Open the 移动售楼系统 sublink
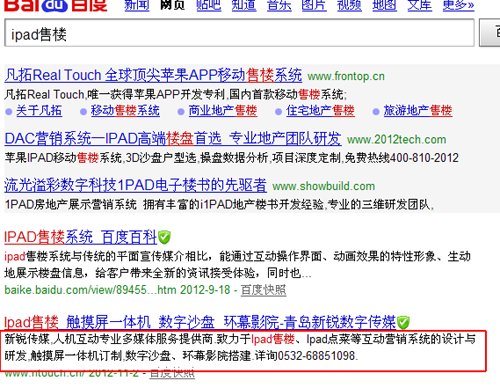Viewport: 500px width, 388px height. coord(125,111)
